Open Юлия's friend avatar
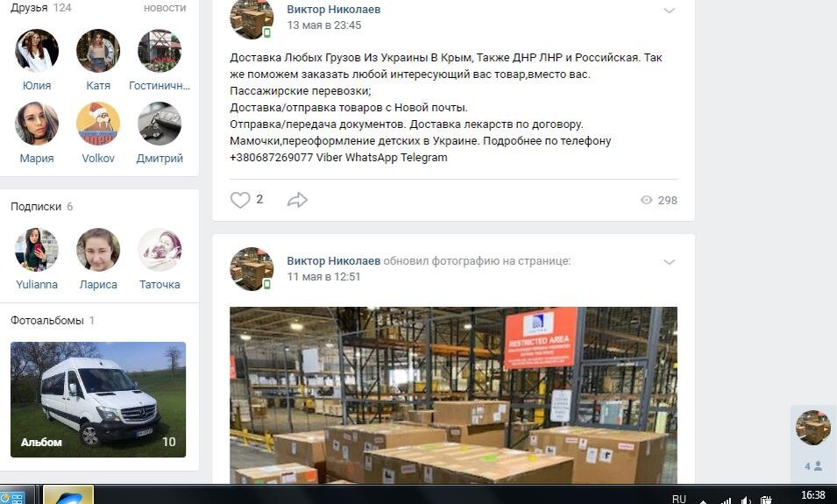The width and height of the screenshot is (837, 504). [36, 51]
